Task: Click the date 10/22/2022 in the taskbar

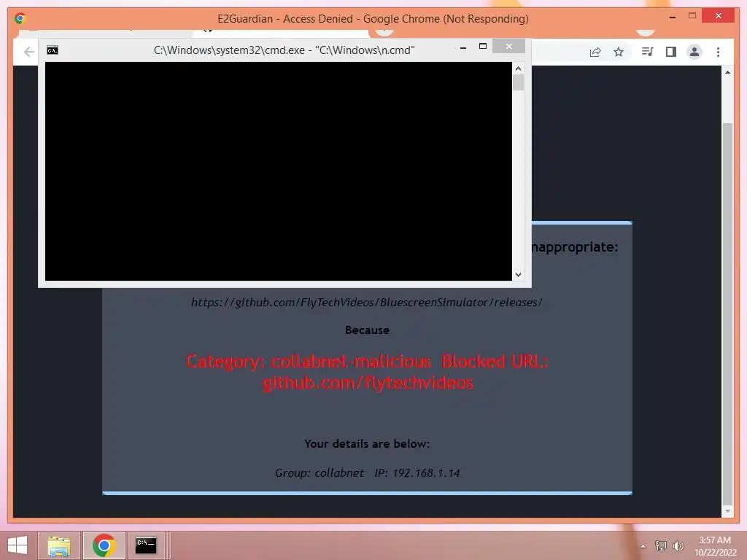Action: click(x=715, y=553)
